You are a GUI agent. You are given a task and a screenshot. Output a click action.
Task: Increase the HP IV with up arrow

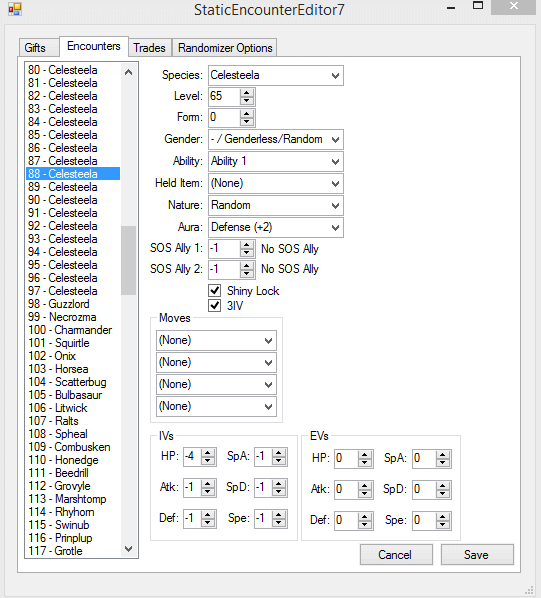pos(208,453)
